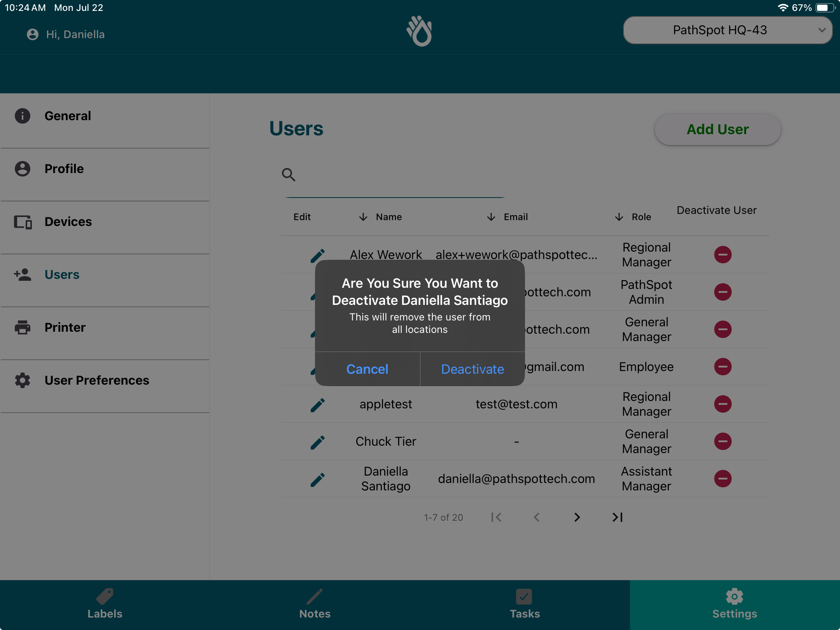
Task: Jump to last page of users
Action: point(618,517)
